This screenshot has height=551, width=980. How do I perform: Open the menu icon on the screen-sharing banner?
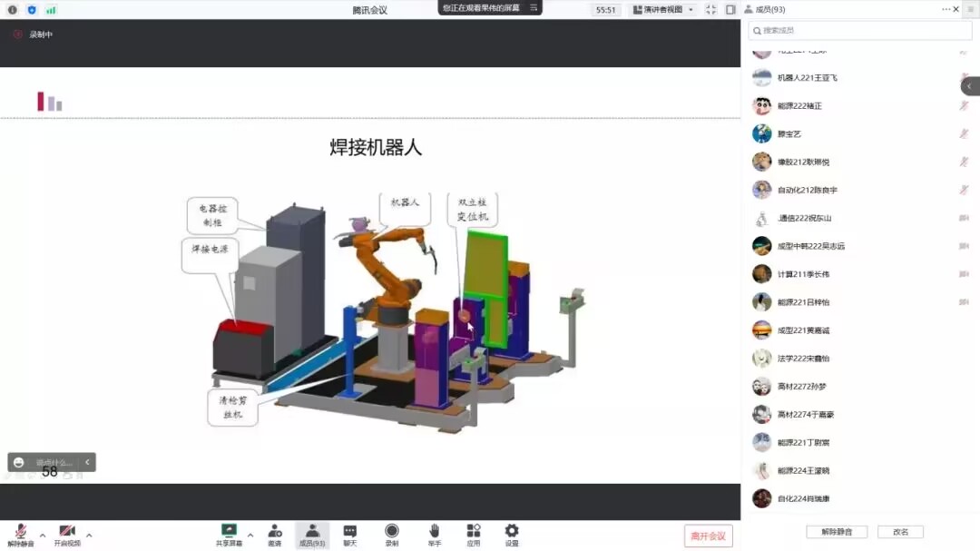[534, 8]
